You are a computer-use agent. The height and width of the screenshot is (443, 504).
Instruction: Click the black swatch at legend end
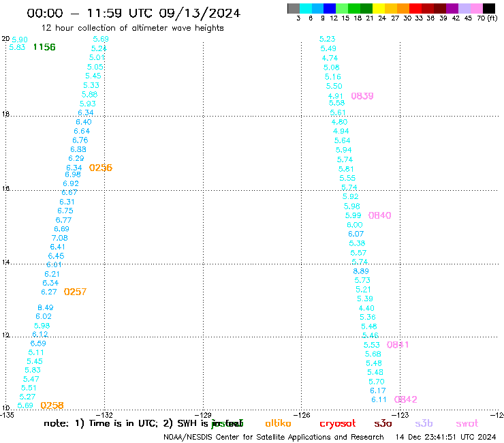coord(489,8)
